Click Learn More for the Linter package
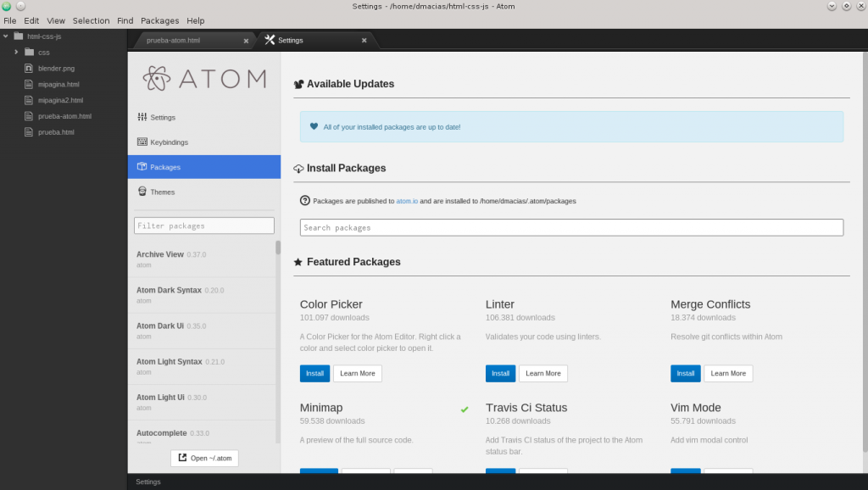Screen dimensions: 868x490 (x=542, y=373)
